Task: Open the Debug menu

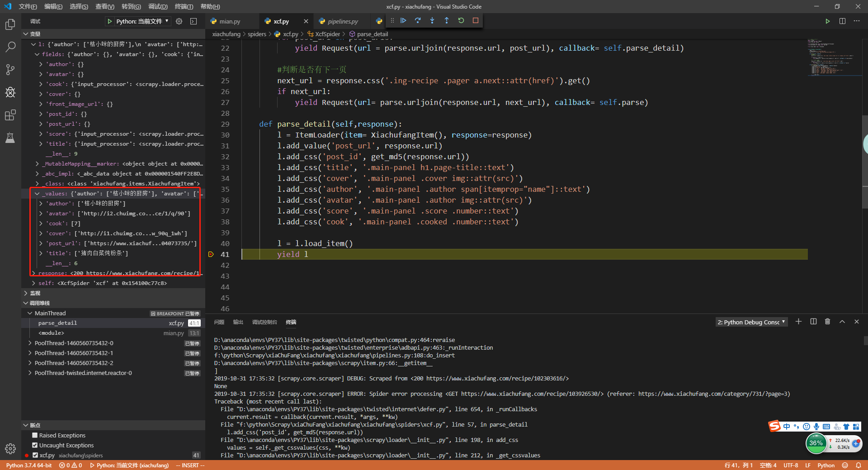Action: [158, 6]
